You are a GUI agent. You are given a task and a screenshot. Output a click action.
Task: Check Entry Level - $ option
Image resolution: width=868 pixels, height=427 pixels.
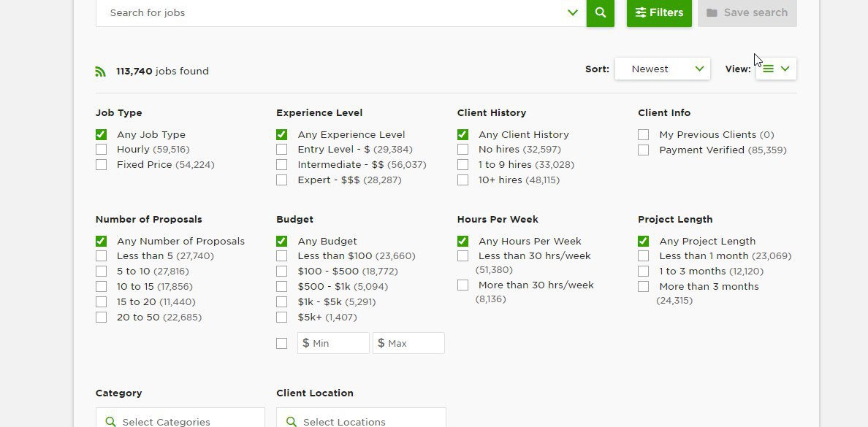click(282, 150)
